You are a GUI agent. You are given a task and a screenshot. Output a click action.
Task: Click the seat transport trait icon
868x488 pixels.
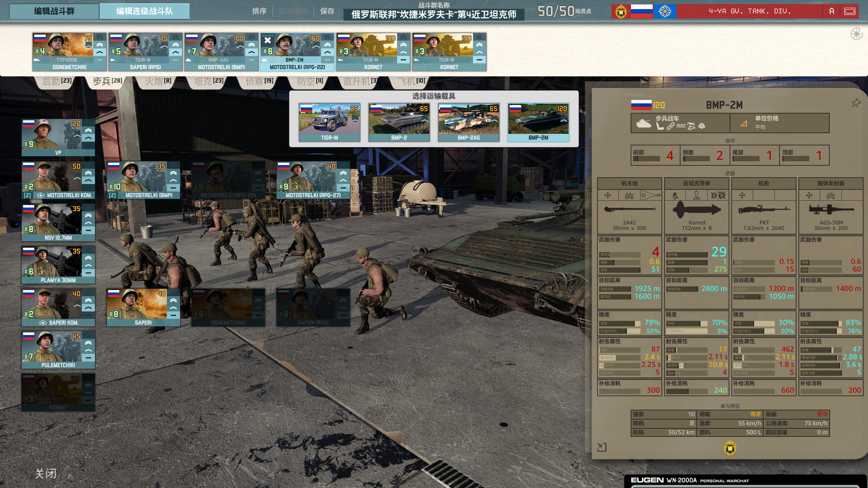pyautogui.click(x=660, y=126)
